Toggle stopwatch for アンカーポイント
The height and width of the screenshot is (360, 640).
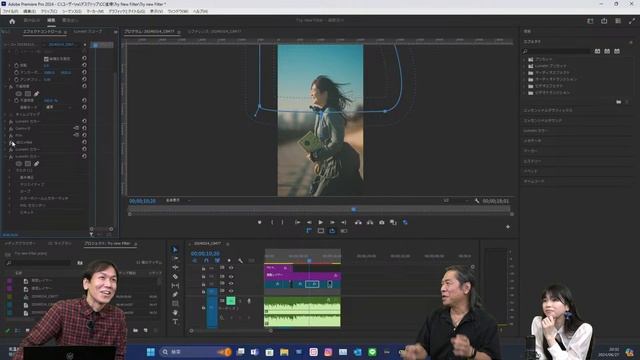pyautogui.click(x=16, y=73)
